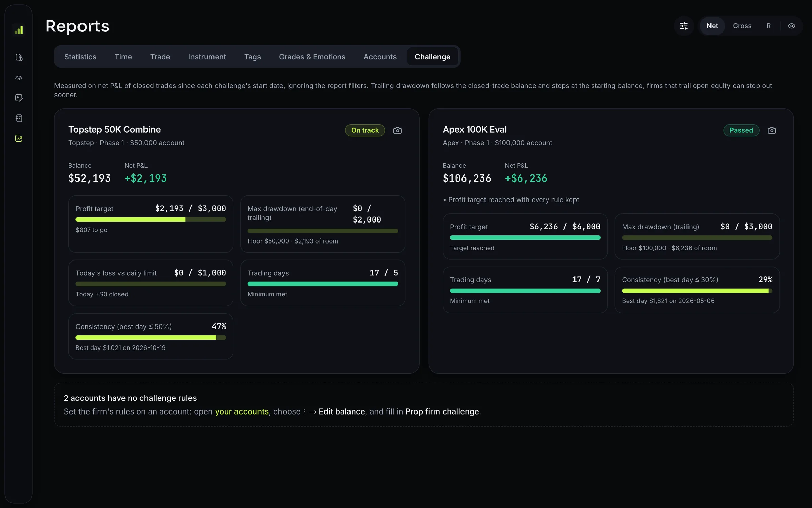
Task: Toggle the eye visibility icon
Action: point(791,26)
